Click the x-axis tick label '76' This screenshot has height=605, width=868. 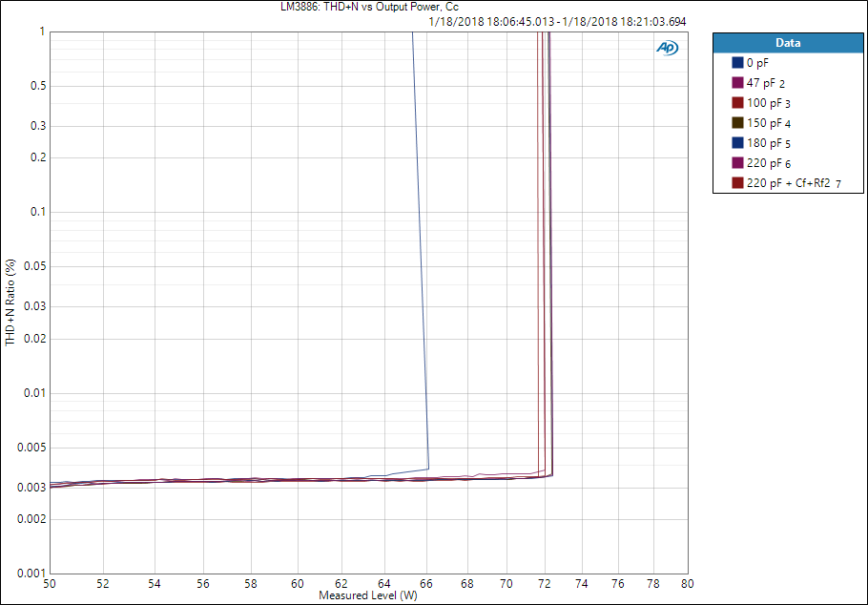pos(618,583)
